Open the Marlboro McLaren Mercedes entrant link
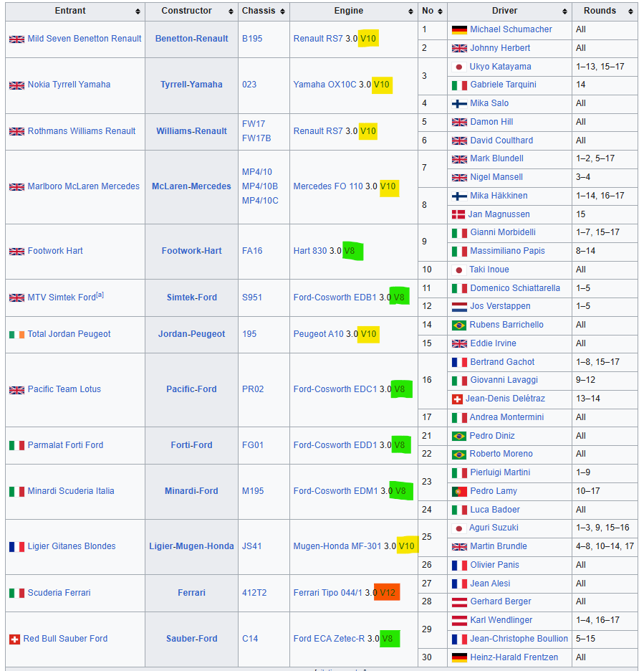The width and height of the screenshot is (644, 671). pyautogui.click(x=83, y=186)
